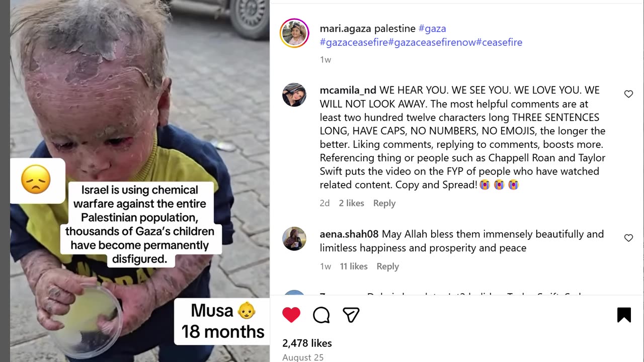View the 2 likes on mcamila_nd's comment

[351, 203]
